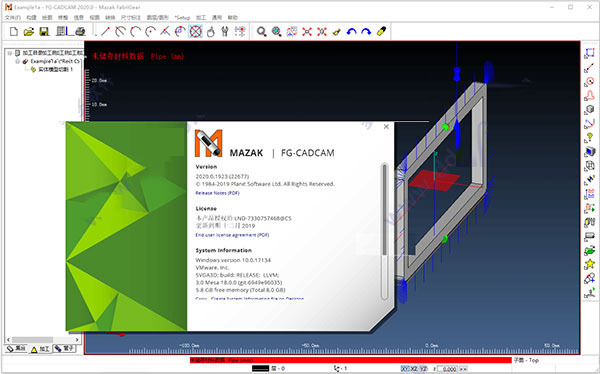Click the tree panel scroll right arrow
The image size is (600, 374).
tap(77, 340)
